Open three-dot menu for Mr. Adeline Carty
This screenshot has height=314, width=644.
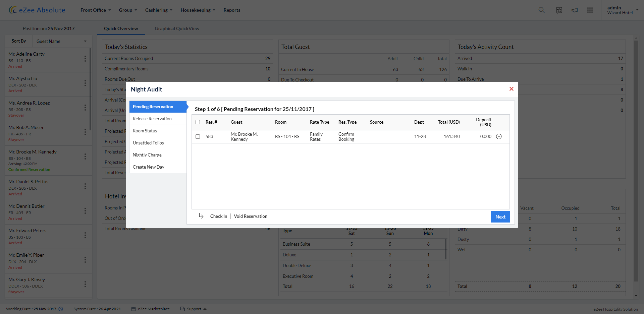pos(85,59)
